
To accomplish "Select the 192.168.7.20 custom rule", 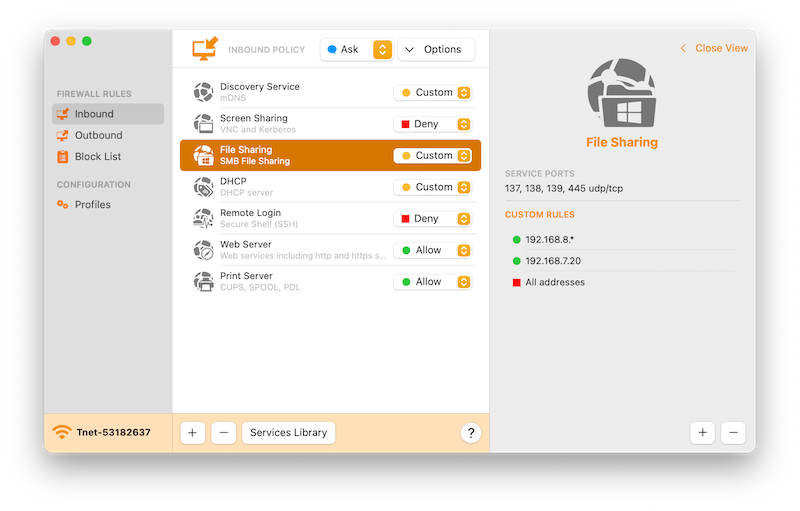I will (553, 261).
